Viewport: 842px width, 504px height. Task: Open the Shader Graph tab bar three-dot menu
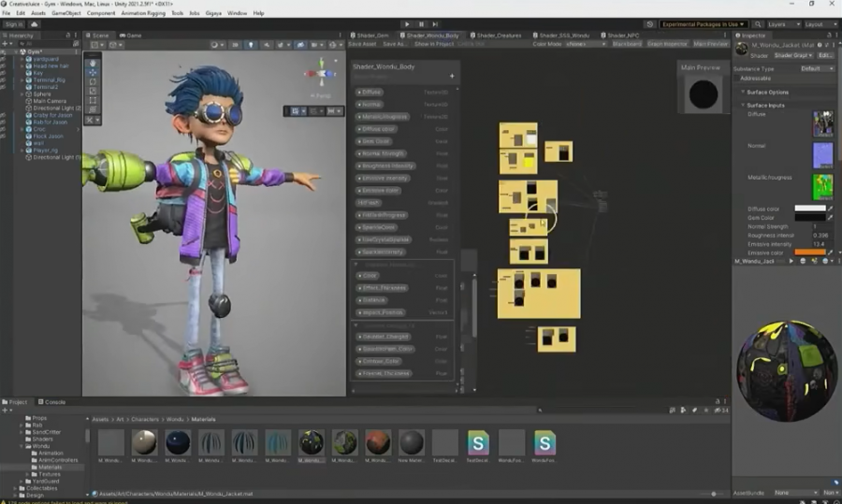pos(725,35)
